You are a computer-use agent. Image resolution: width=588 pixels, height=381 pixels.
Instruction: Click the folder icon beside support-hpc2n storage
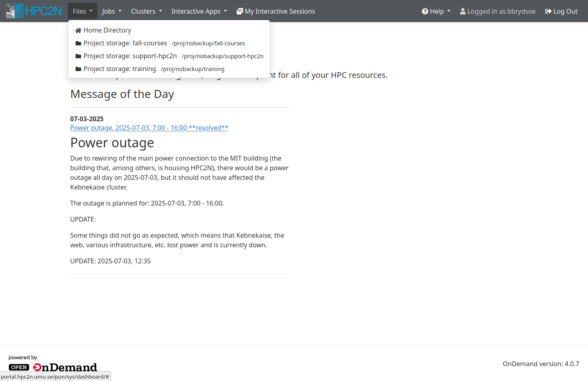pyautogui.click(x=78, y=56)
